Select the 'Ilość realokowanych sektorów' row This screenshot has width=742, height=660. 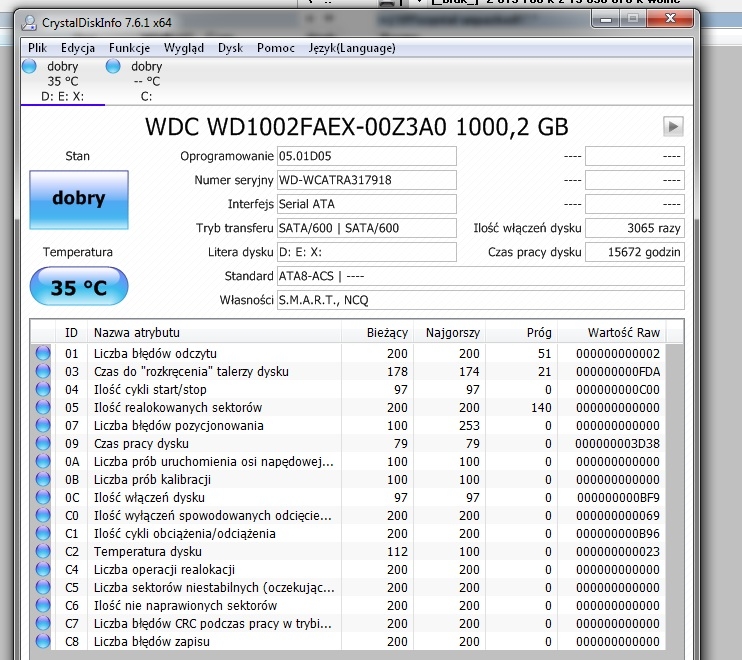(x=348, y=407)
